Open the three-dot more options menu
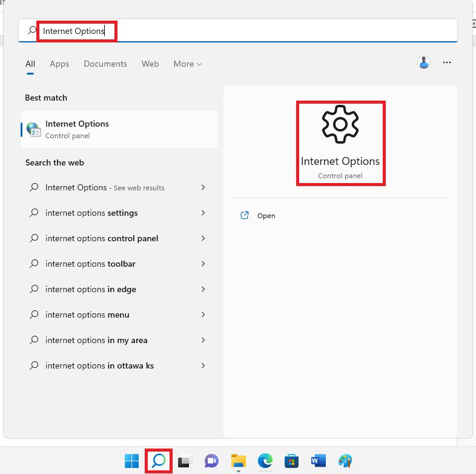 pyautogui.click(x=447, y=62)
